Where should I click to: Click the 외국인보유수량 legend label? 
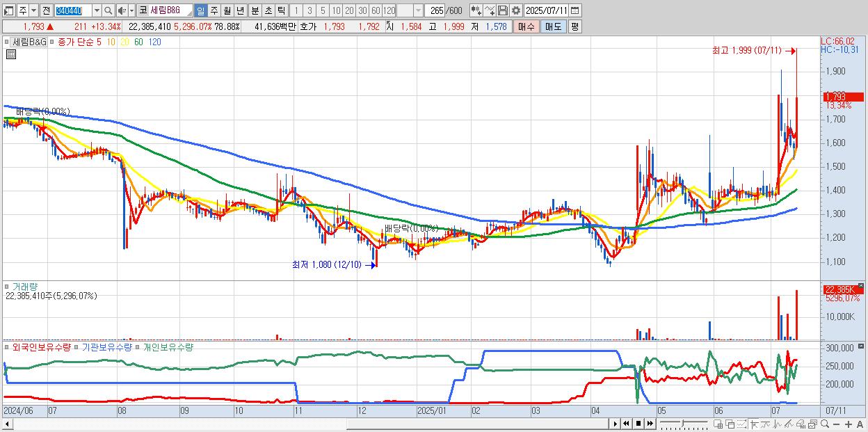(42, 346)
